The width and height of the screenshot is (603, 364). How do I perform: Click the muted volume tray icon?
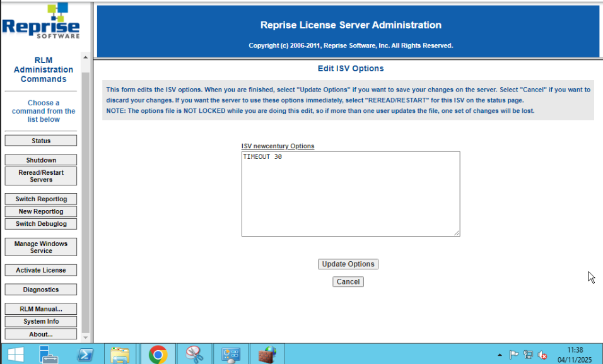542,355
